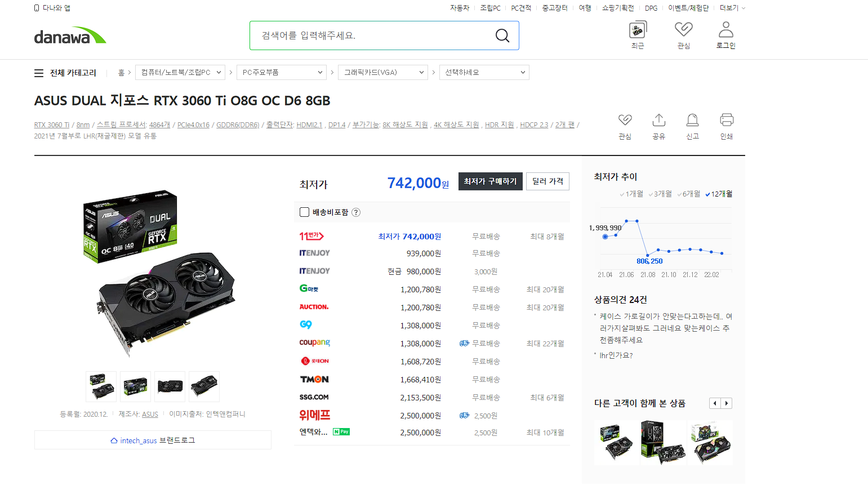Click the 위메프 seller logo

tap(315, 415)
